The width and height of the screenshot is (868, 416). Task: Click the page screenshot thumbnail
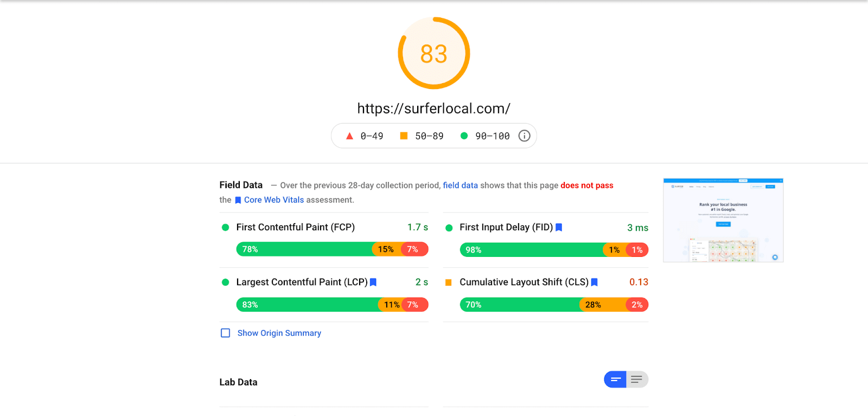click(723, 220)
